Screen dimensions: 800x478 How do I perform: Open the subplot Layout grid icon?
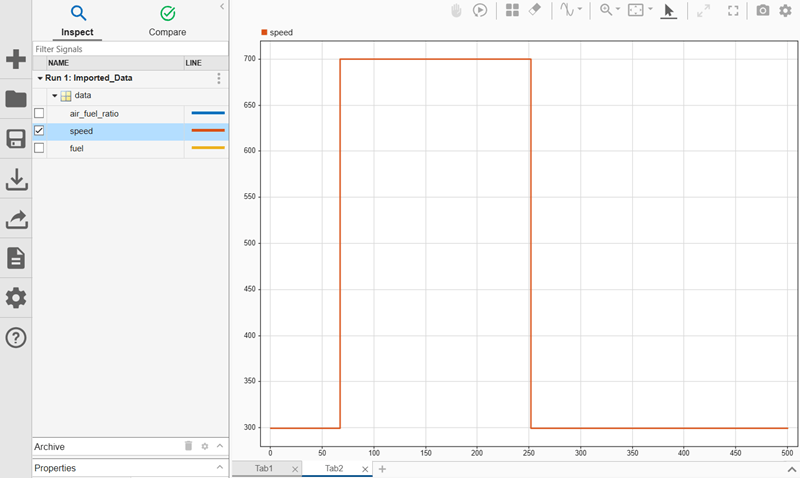pos(512,10)
